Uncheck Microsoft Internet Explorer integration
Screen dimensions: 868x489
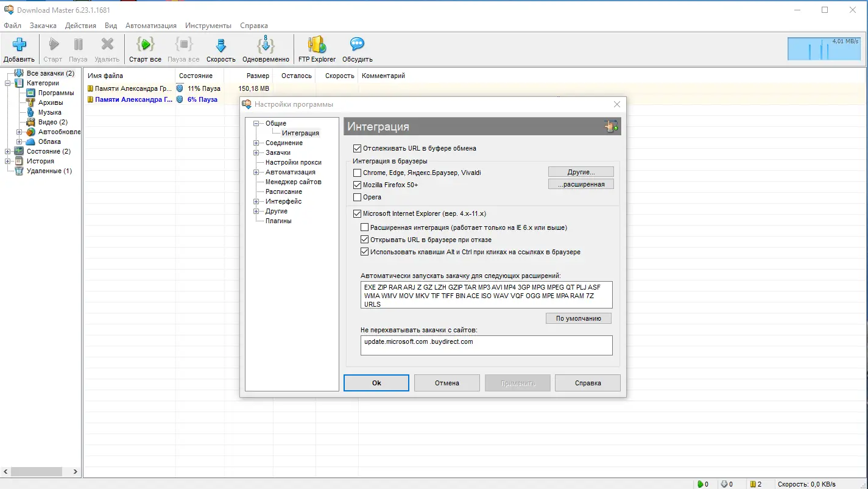357,213
